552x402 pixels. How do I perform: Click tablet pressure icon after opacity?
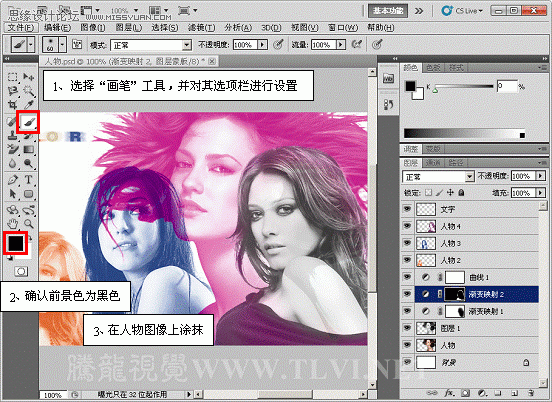(278, 44)
